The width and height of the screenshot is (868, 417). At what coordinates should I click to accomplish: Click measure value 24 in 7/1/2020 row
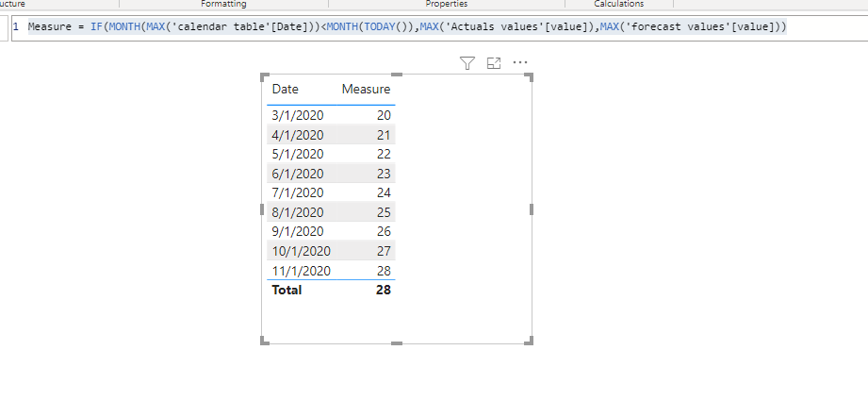(x=384, y=192)
